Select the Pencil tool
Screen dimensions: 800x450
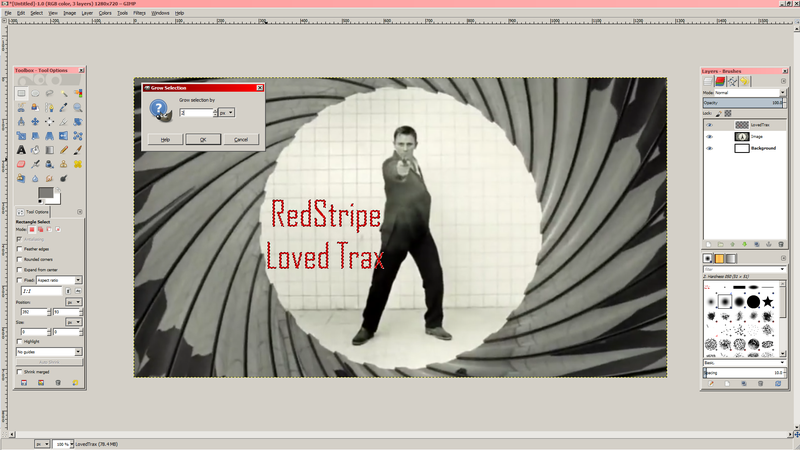coord(64,151)
